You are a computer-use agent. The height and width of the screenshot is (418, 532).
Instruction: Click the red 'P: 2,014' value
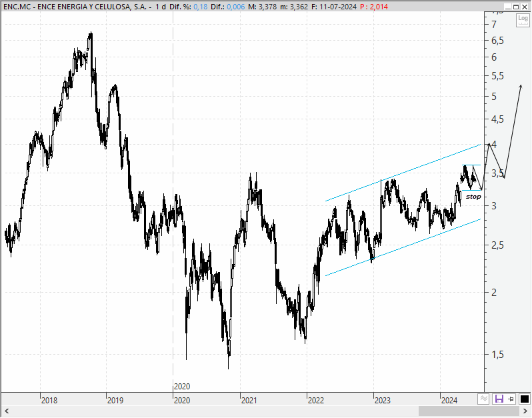coord(374,7)
